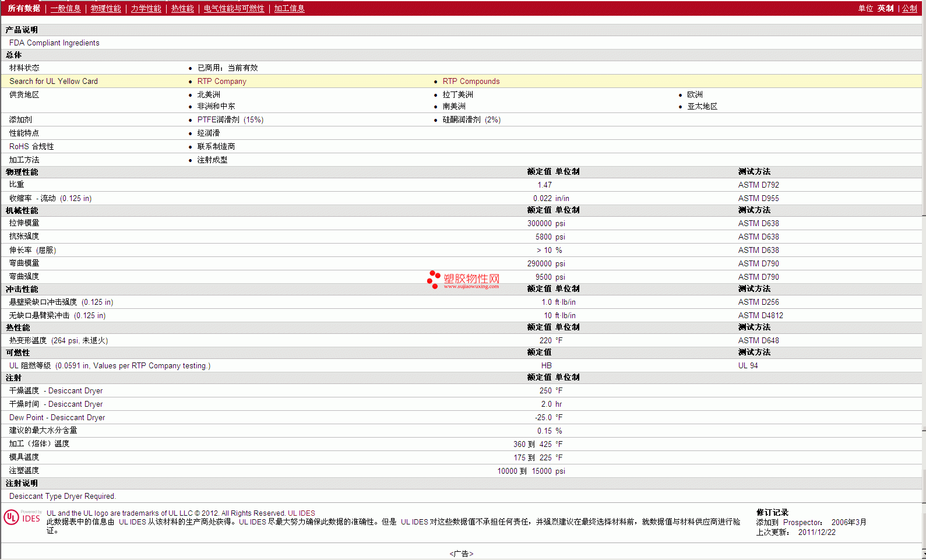Open the 力学性能 tab

pyautogui.click(x=146, y=8)
